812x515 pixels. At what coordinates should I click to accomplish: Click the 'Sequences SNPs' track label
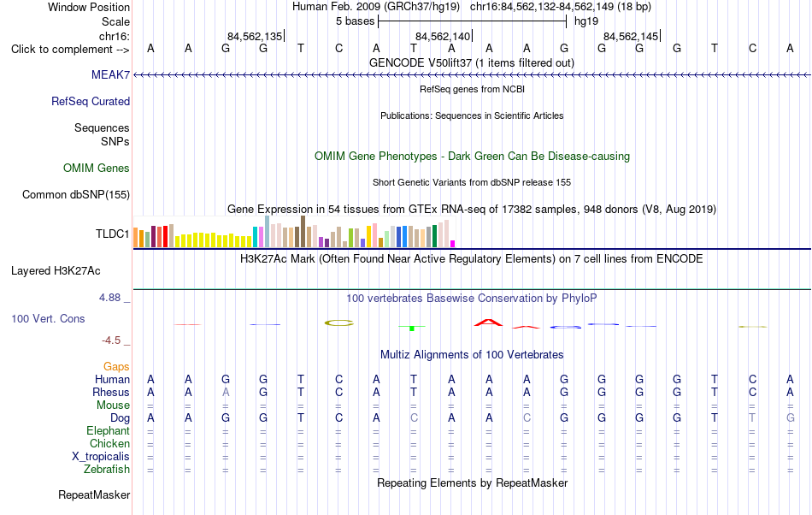(102, 134)
